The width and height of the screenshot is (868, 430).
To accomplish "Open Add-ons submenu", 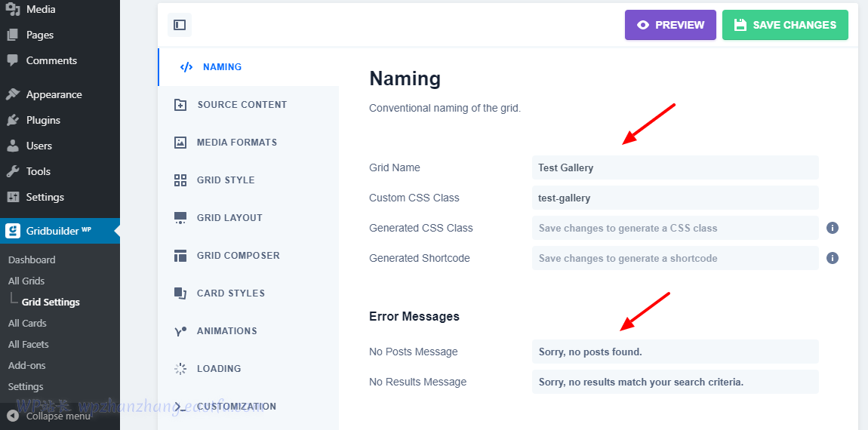I will coord(26,365).
